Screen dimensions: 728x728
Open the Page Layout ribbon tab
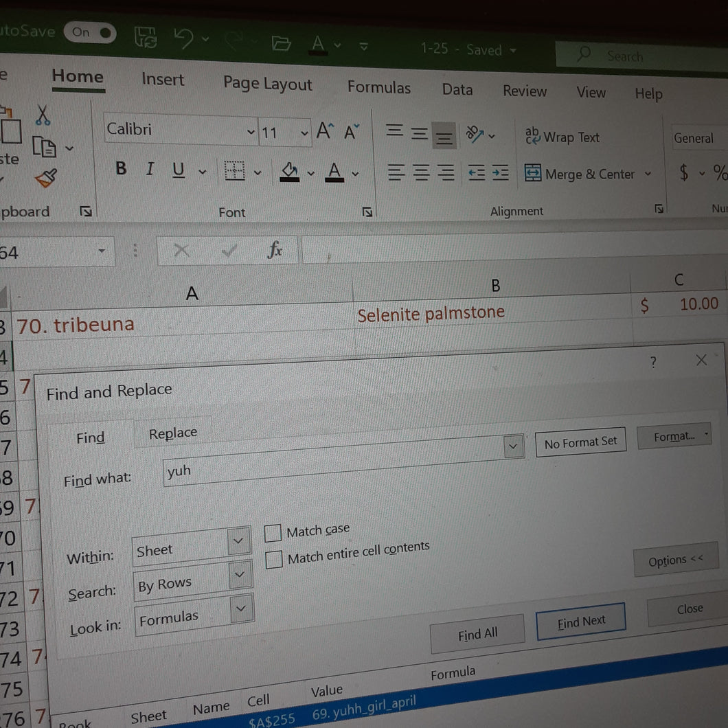pyautogui.click(x=267, y=84)
